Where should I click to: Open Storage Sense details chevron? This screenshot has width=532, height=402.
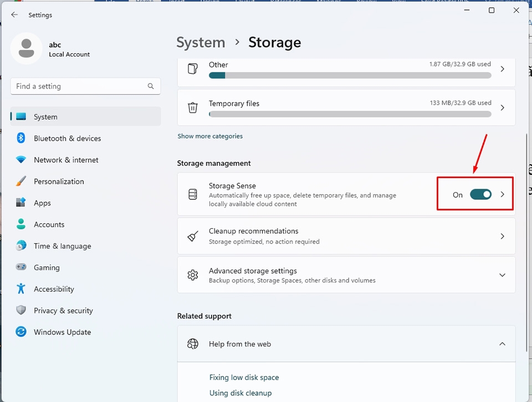click(x=503, y=194)
